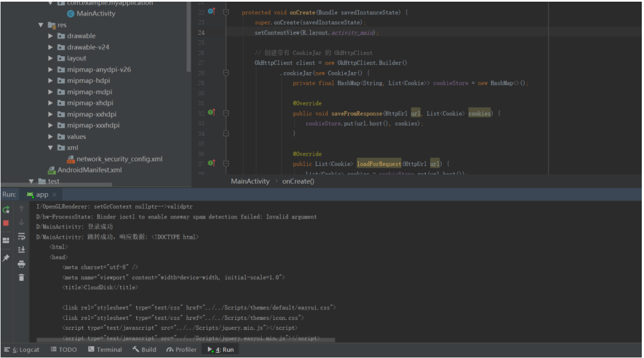This screenshot has width=644, height=358.
Task: Expand the mipmap-xhdpi folder
Action: [51, 103]
